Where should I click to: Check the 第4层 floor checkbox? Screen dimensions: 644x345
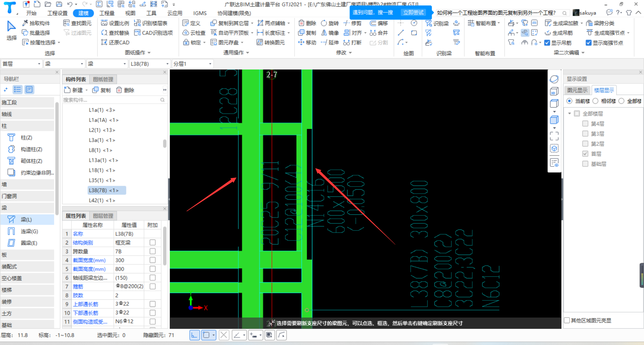[585, 124]
